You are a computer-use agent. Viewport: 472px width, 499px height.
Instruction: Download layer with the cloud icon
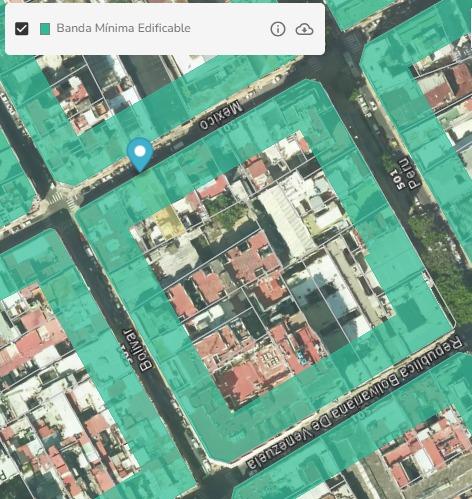coord(304,29)
